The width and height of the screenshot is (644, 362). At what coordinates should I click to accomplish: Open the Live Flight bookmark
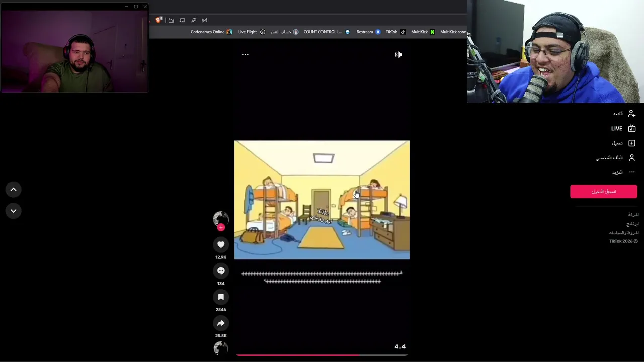click(252, 32)
